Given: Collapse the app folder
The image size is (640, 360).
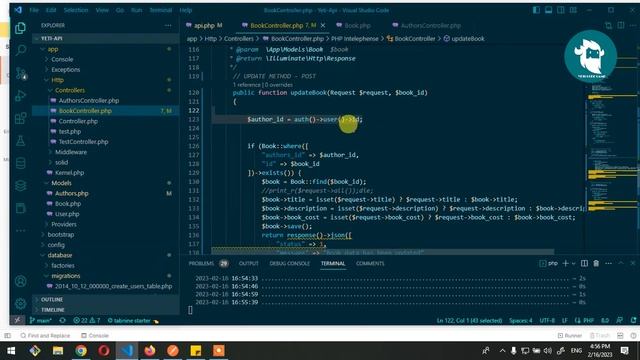Looking at the screenshot, I should pyautogui.click(x=53, y=49).
